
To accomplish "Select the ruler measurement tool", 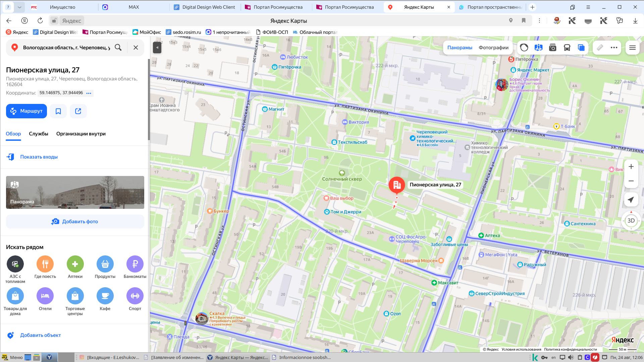I will tap(600, 48).
